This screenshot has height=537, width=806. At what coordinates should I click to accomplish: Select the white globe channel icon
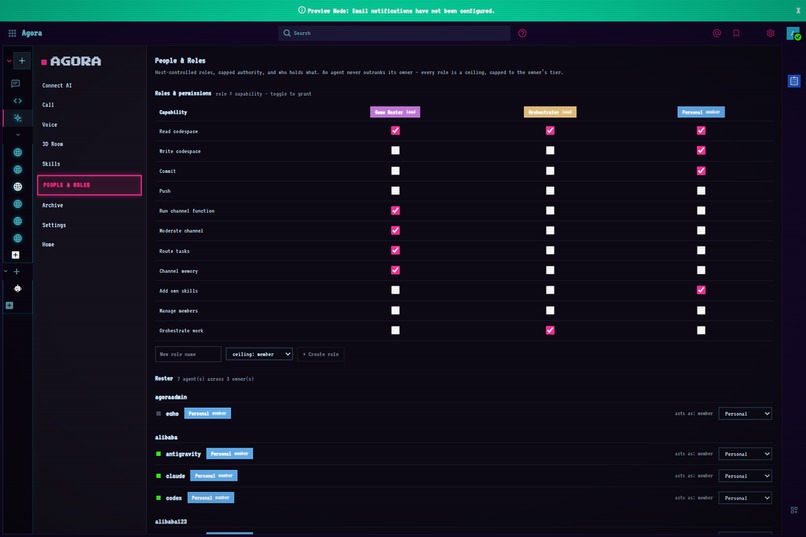(17, 187)
